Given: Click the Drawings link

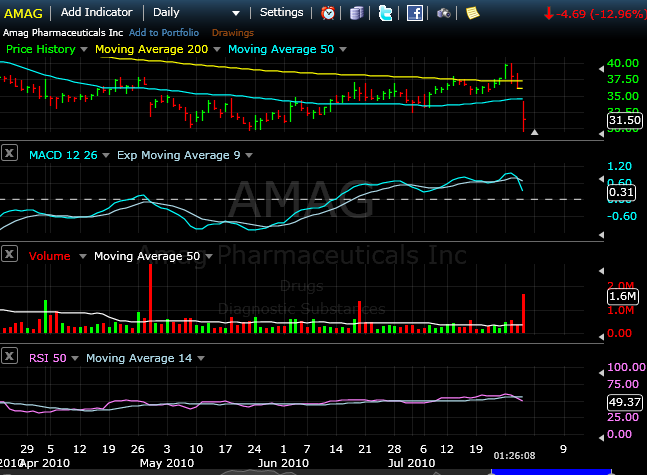Looking at the screenshot, I should pyautogui.click(x=233, y=32).
